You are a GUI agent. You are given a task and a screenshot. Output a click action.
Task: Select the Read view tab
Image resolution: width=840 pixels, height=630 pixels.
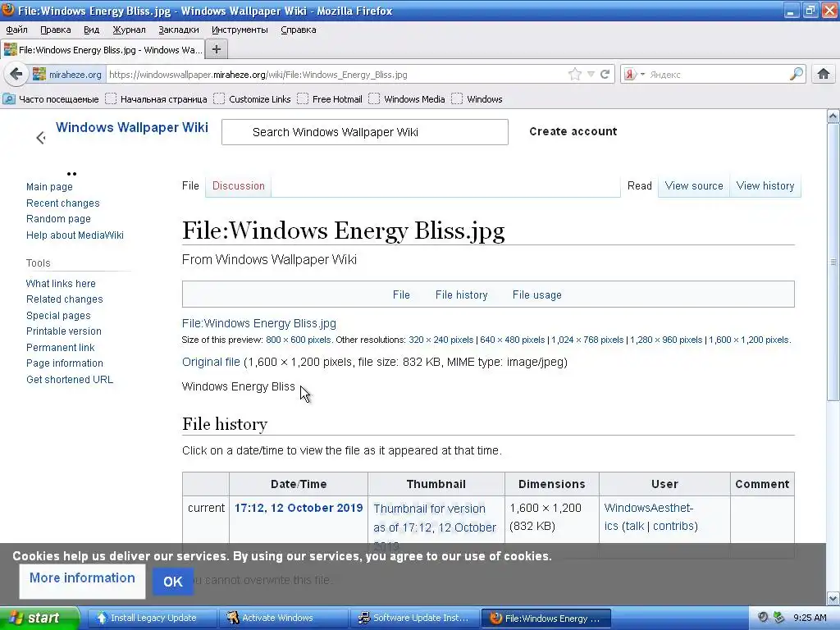(639, 186)
